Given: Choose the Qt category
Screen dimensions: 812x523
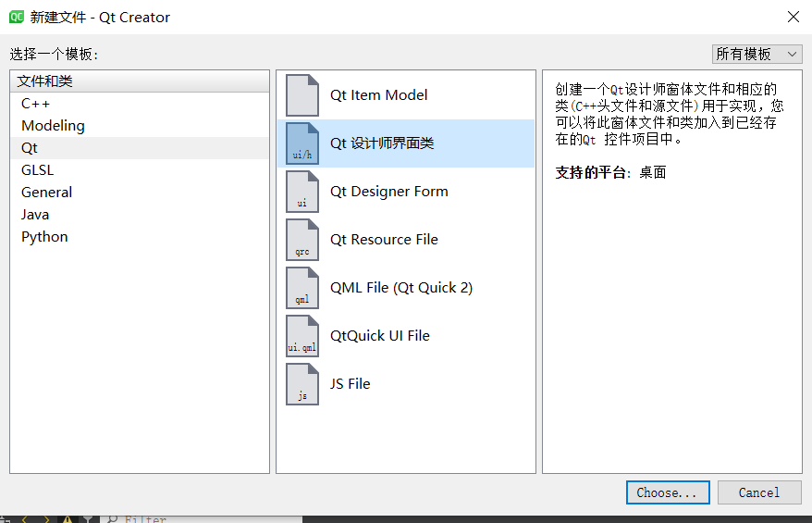Looking at the screenshot, I should [x=140, y=148].
